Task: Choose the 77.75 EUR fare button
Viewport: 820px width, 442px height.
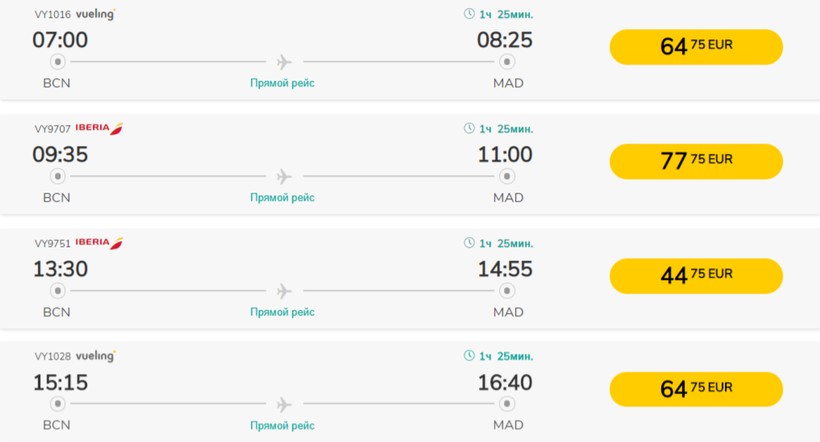Action: [x=696, y=161]
